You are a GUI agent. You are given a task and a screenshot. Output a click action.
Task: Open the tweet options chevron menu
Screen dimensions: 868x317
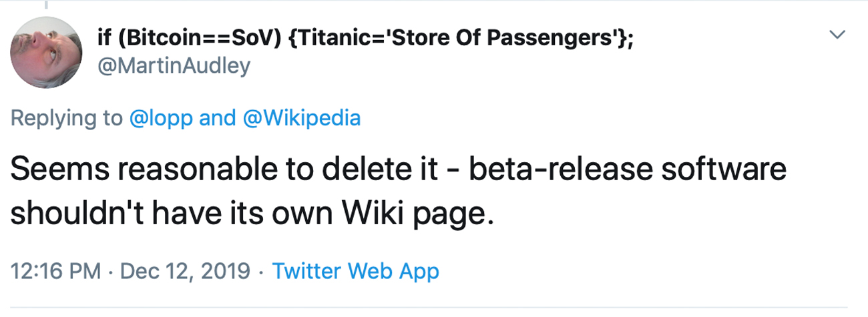(837, 34)
